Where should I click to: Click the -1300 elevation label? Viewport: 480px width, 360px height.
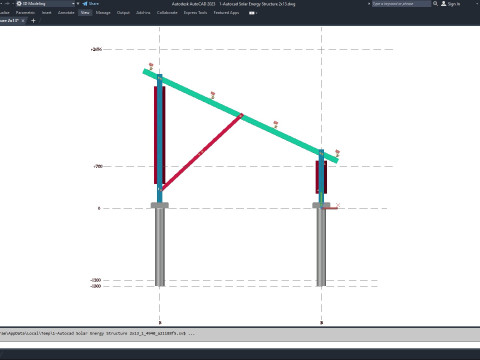tap(96, 286)
